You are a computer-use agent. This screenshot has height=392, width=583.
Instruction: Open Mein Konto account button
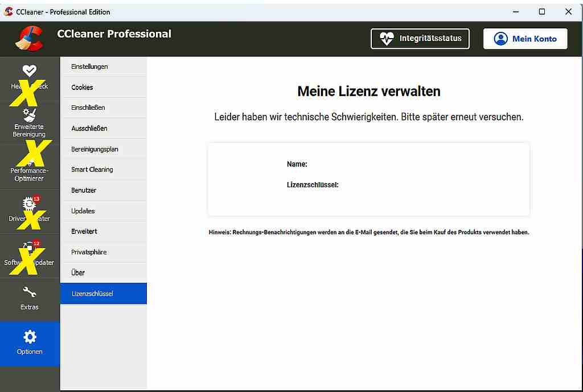coord(525,39)
